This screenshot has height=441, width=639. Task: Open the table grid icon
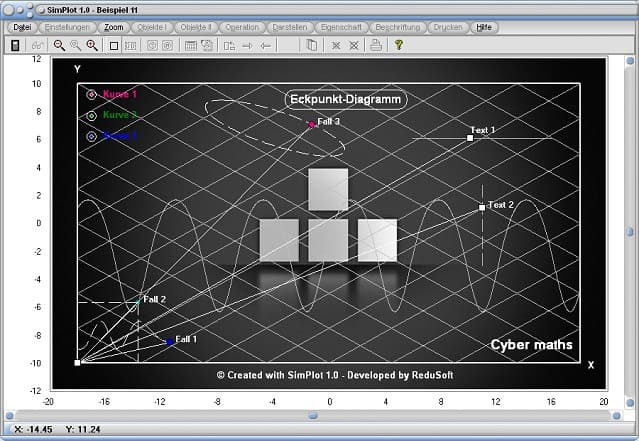[x=190, y=46]
